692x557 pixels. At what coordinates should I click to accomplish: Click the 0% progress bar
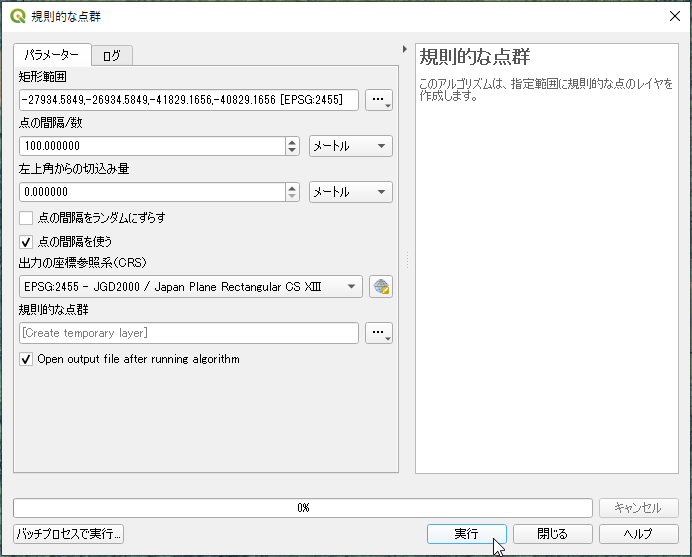(303, 508)
